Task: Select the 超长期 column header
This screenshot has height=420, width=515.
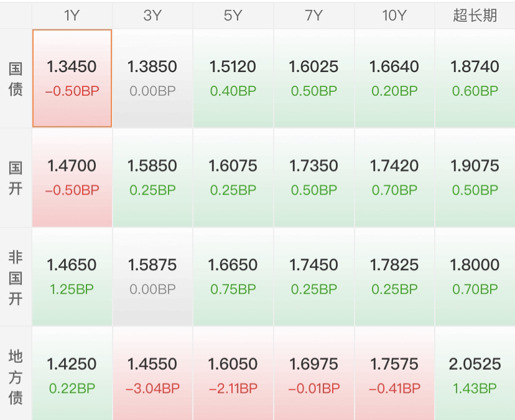Action: tap(475, 16)
